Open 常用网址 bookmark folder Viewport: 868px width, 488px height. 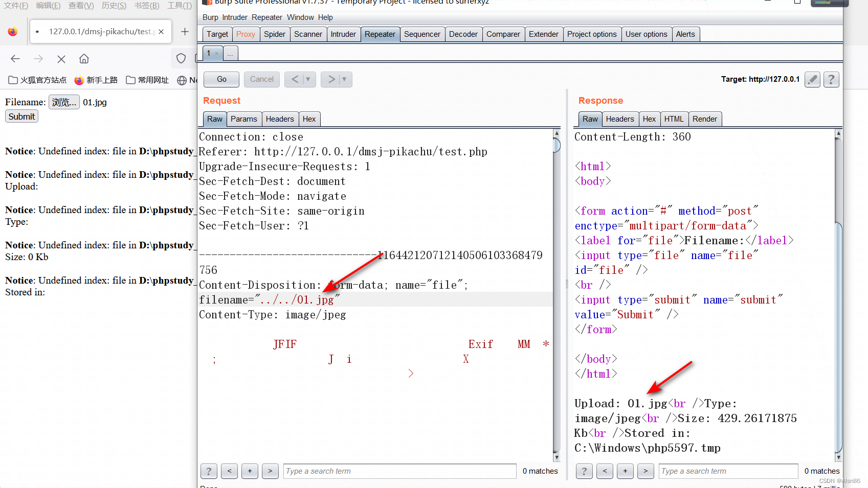147,80
